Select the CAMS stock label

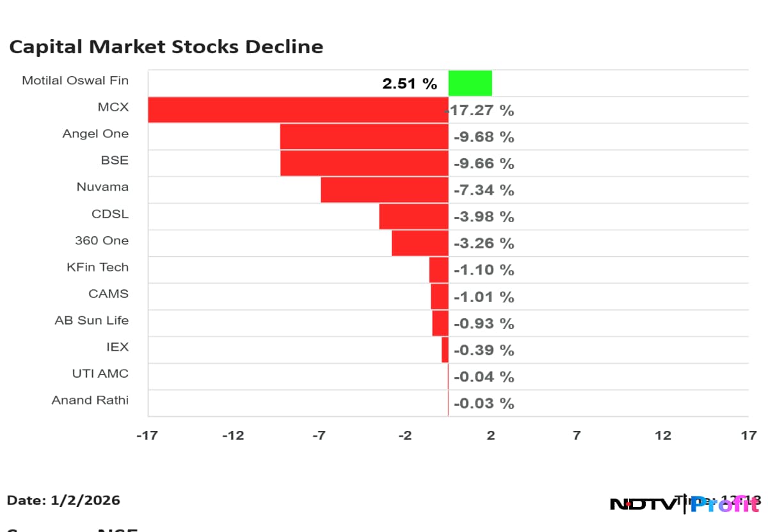coord(108,294)
